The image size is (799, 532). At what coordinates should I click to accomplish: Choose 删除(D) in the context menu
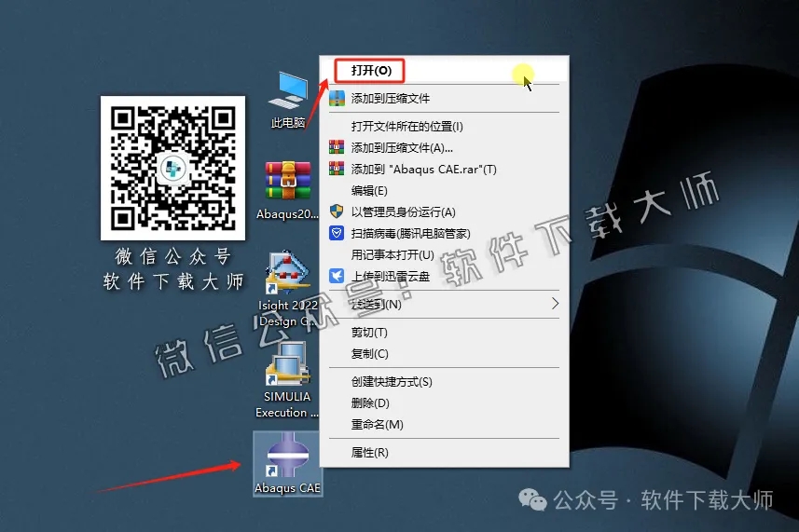coord(444,403)
